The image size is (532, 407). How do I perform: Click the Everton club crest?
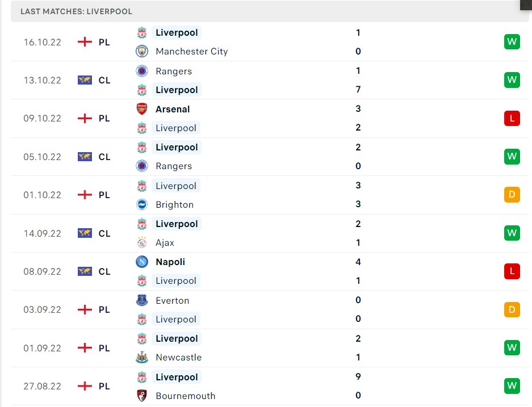[x=143, y=300]
